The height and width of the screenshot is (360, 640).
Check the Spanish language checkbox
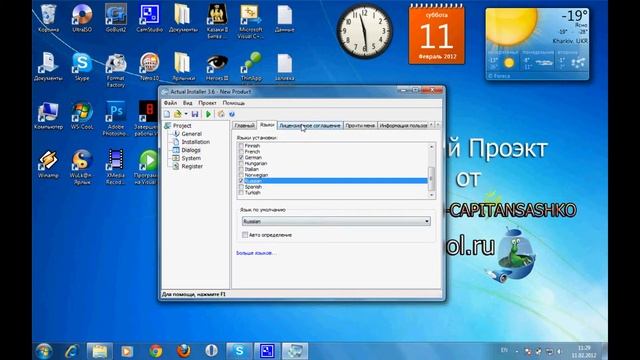tap(241, 187)
